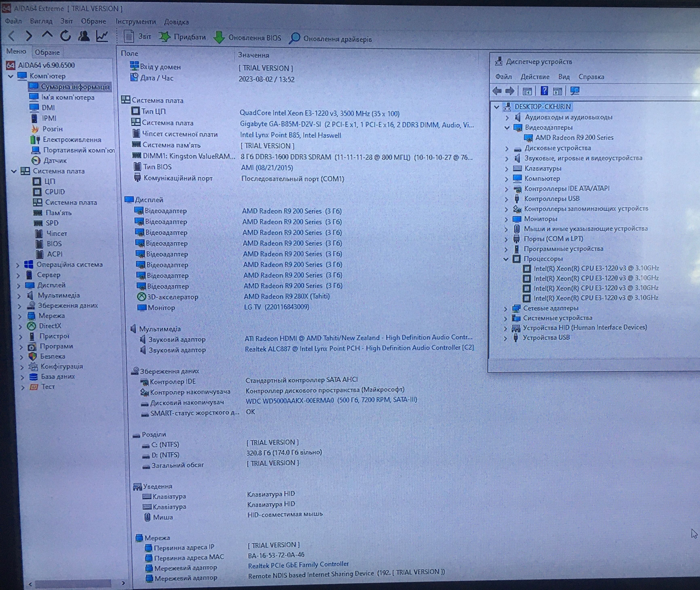Image resolution: width=700 pixels, height=590 pixels.
Task: Switch to the Меню tab
Action: pos(16,51)
